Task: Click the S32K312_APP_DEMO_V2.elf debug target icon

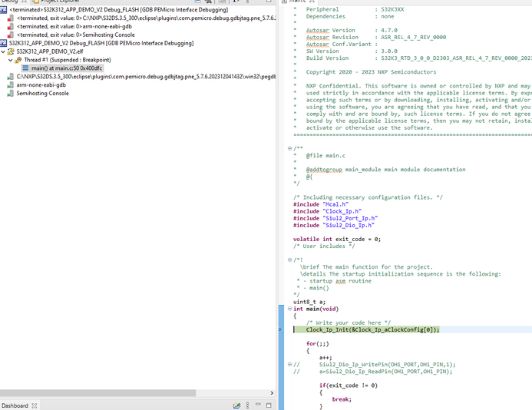Action: [x=11, y=51]
